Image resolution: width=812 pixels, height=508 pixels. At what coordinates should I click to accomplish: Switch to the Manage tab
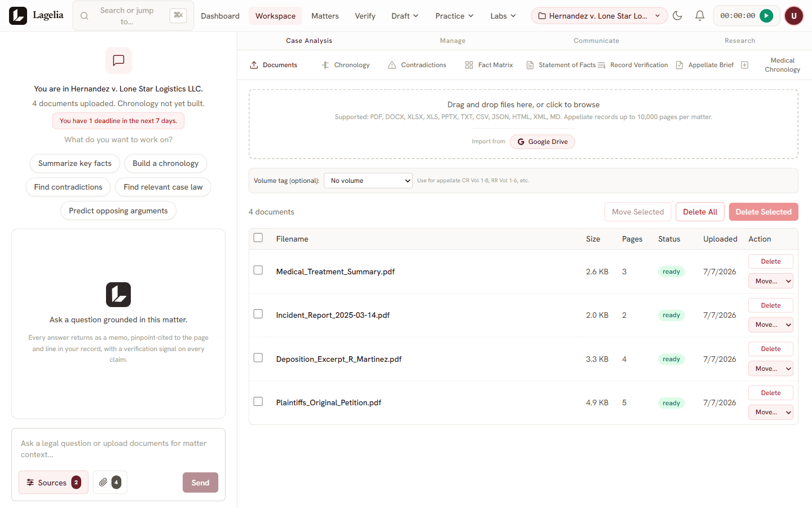tap(453, 41)
